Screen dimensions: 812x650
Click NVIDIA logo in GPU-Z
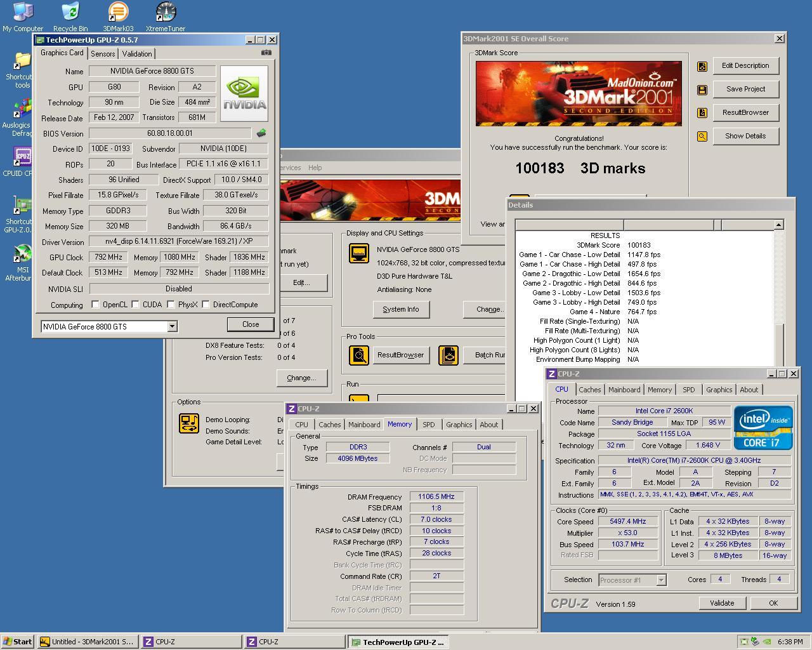point(244,93)
